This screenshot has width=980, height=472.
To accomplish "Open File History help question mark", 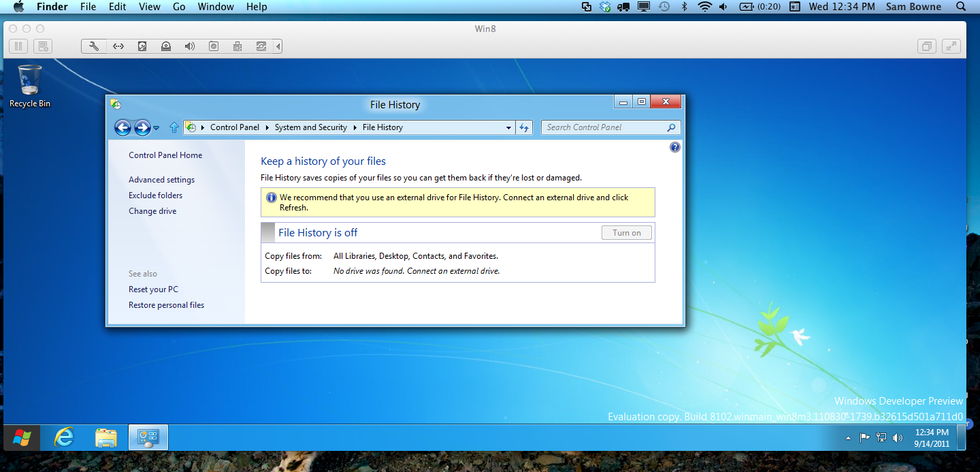I will (x=675, y=147).
